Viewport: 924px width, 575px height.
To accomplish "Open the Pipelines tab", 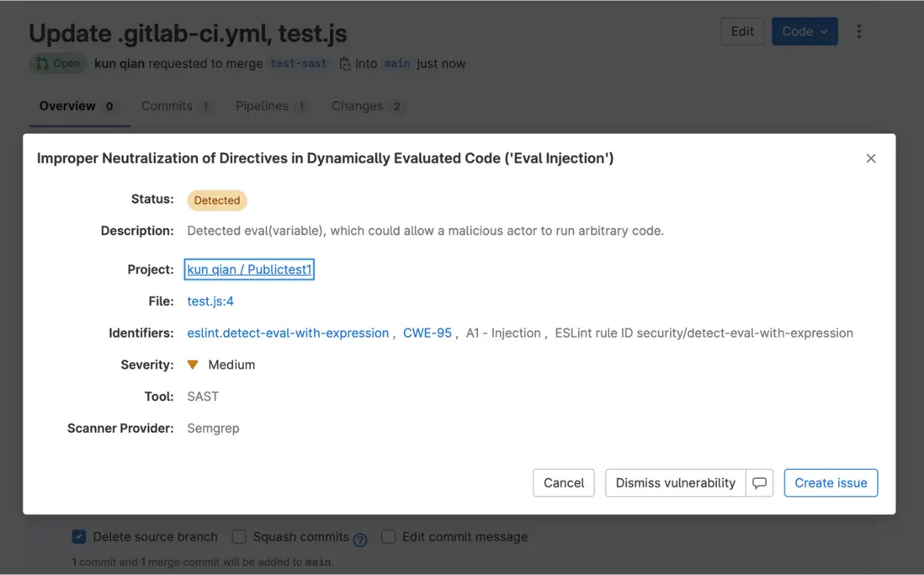I will coord(262,106).
